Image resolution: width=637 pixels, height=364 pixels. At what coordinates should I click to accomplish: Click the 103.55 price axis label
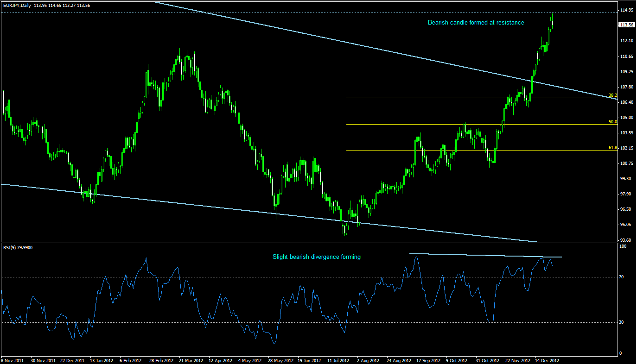[627, 133]
